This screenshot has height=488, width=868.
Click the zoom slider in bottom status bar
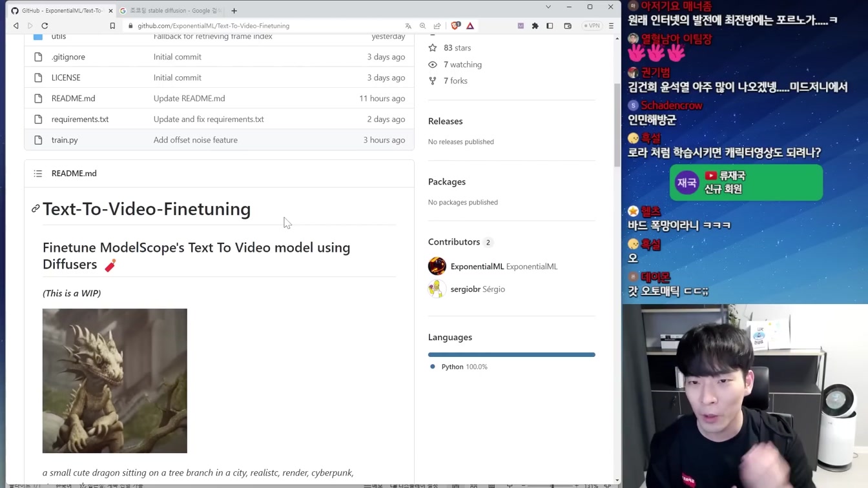point(551,485)
